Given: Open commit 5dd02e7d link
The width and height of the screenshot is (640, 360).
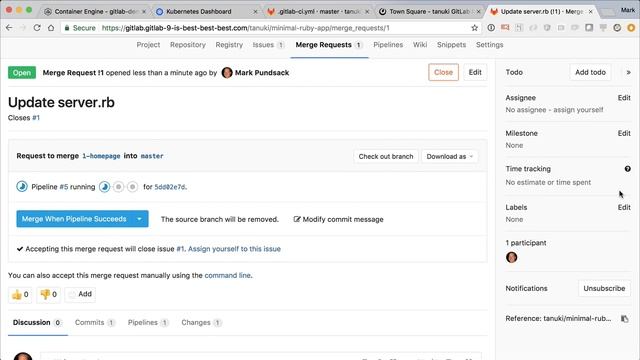Looking at the screenshot, I should point(170,187).
